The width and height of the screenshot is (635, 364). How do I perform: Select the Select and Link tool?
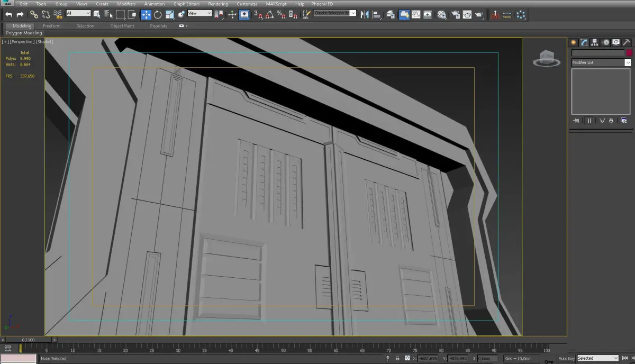[34, 14]
